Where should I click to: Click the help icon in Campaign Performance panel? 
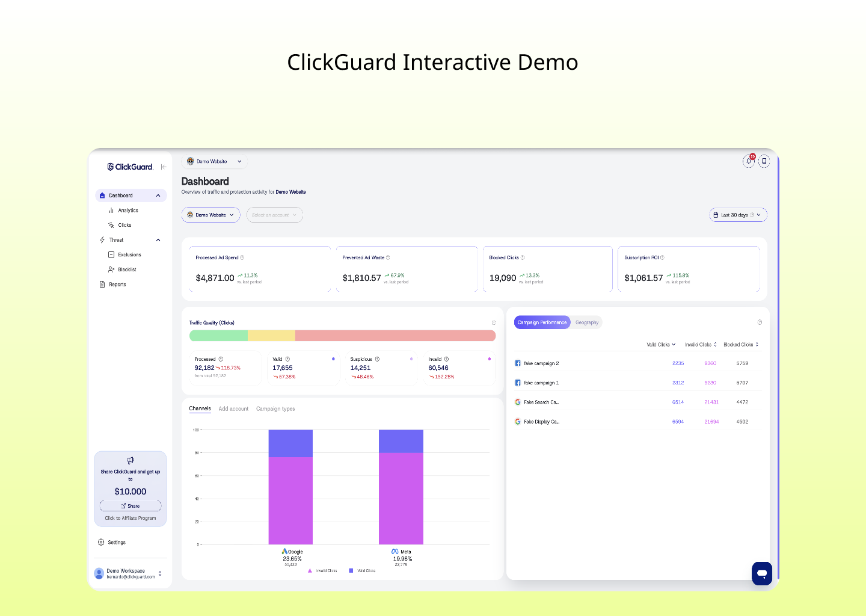click(x=760, y=322)
